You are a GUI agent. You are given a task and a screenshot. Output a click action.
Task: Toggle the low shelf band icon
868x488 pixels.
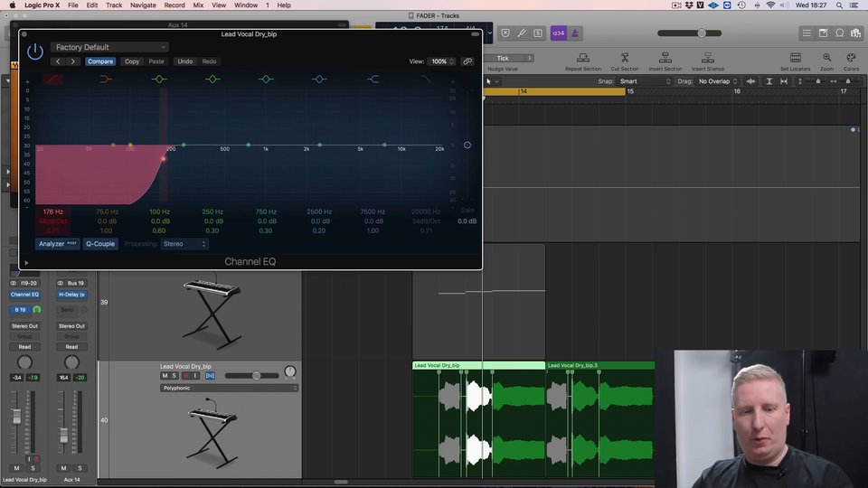(x=106, y=80)
